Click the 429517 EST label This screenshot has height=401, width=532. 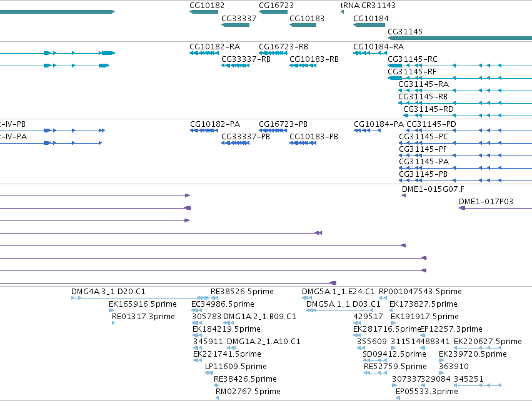pyautogui.click(x=368, y=317)
